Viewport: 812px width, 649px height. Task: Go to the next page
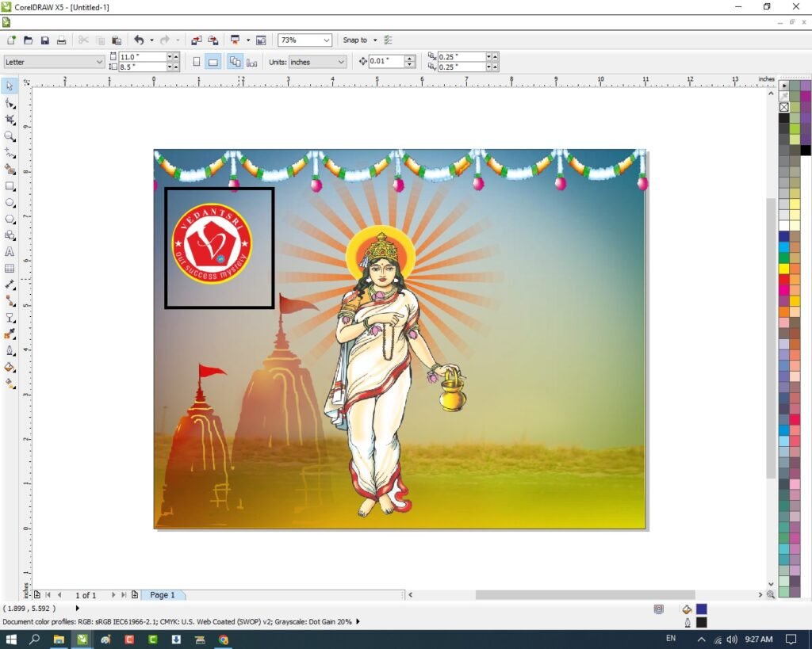[113, 595]
